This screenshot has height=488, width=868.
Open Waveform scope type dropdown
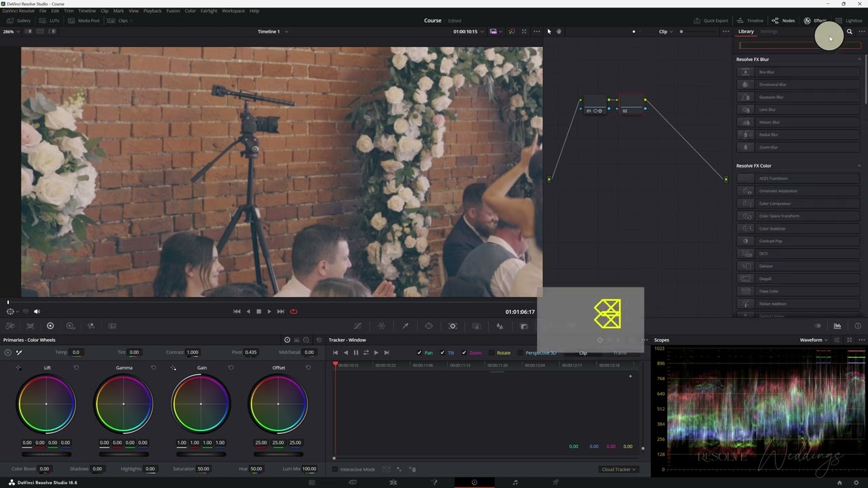tap(814, 340)
